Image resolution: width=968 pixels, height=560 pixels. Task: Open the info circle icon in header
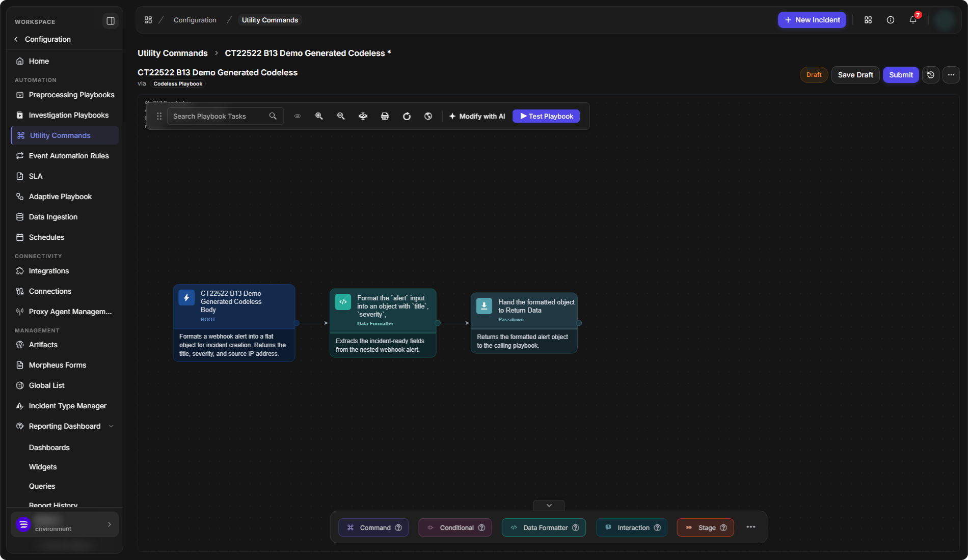tap(891, 20)
